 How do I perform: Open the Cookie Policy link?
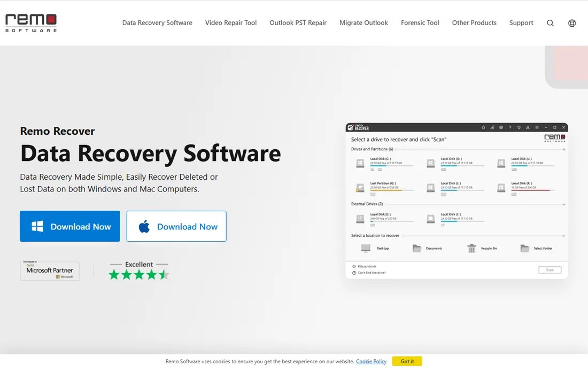tap(372, 362)
